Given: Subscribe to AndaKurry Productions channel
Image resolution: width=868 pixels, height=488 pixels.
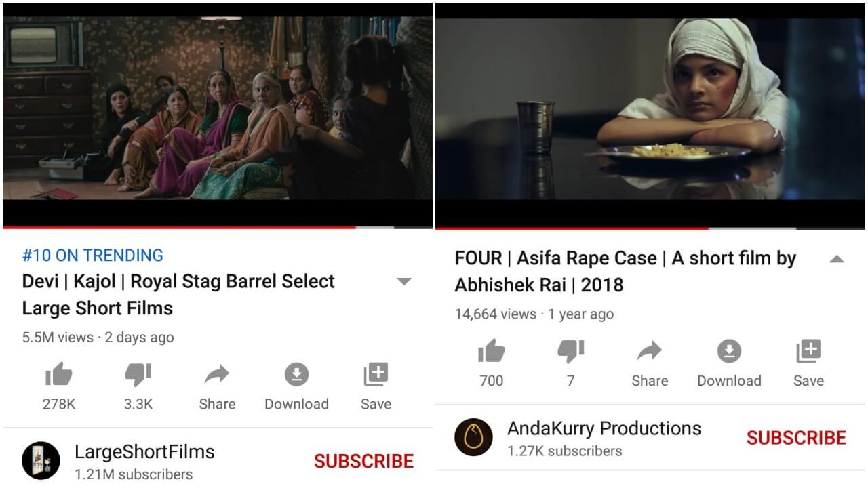Looking at the screenshot, I should point(796,438).
